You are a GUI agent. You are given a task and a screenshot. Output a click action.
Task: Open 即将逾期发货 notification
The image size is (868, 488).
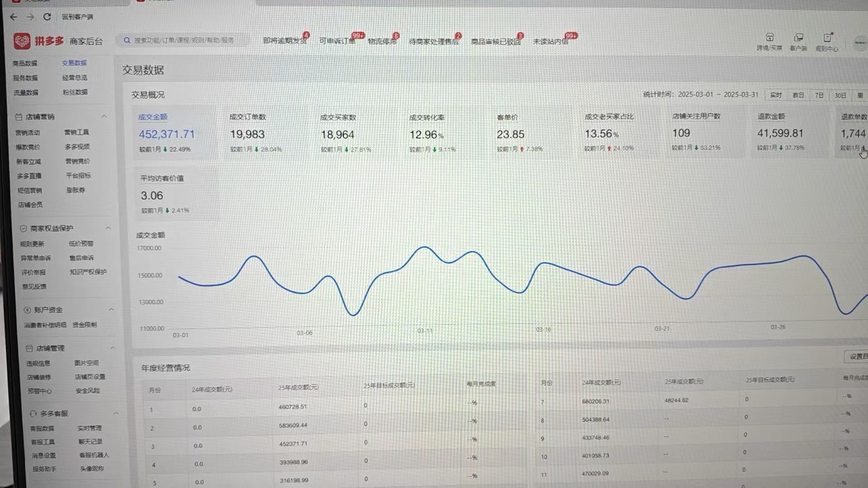285,41
